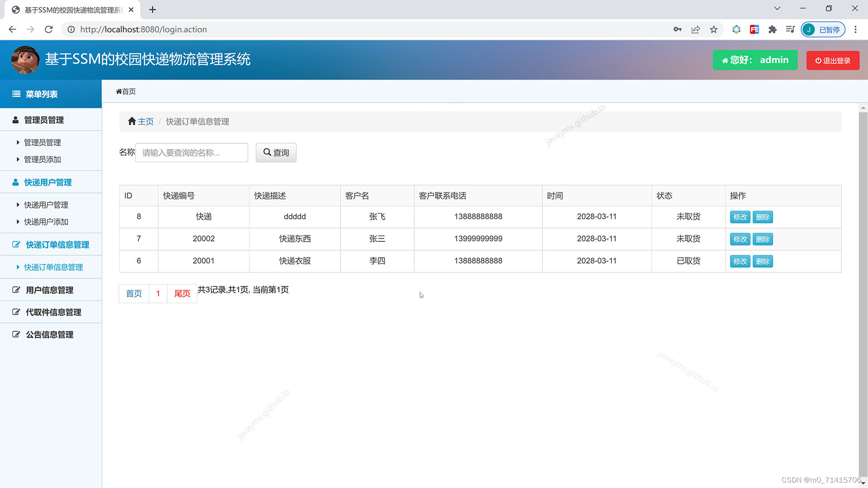Go to 尾页 in pagination
The height and width of the screenshot is (488, 868).
click(182, 294)
